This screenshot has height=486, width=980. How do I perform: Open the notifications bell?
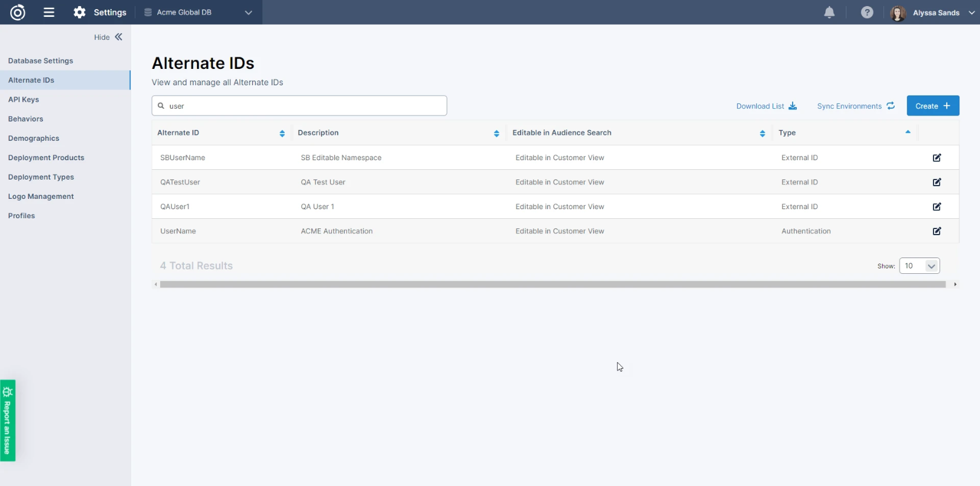829,13
